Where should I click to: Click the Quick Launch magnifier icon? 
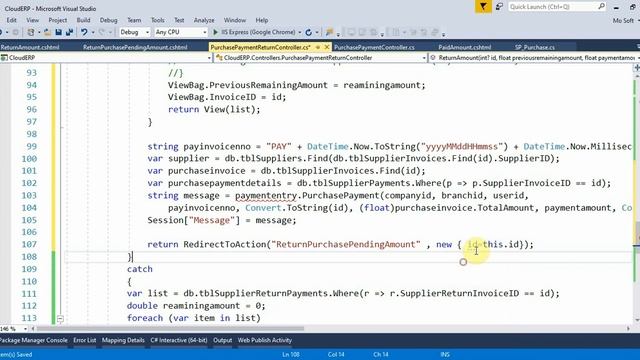(x=601, y=7)
